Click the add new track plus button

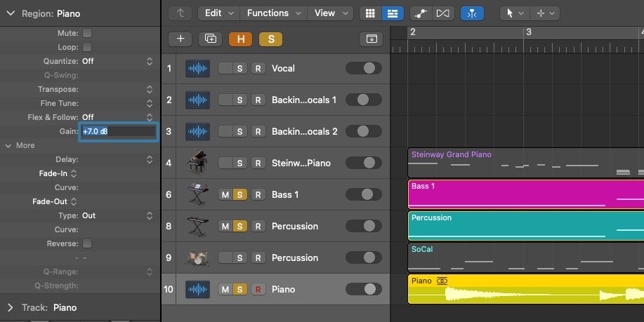180,39
